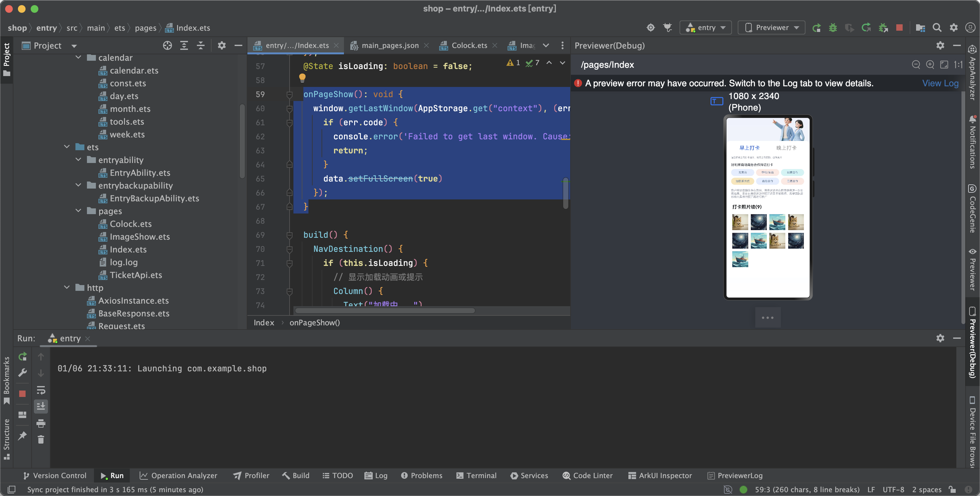Screen dimensions: 980x496
Task: Click the locate-in-project crosshair icon
Action: [167, 46]
